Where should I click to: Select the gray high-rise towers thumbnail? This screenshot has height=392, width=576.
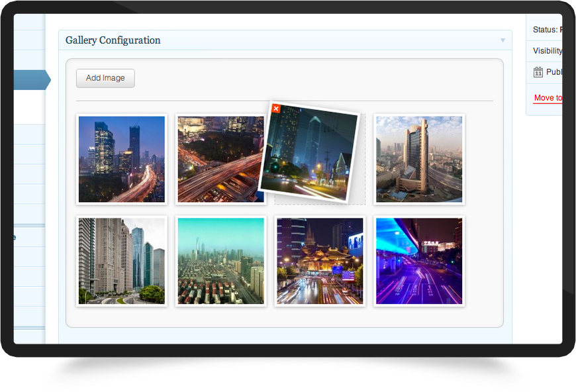122,261
